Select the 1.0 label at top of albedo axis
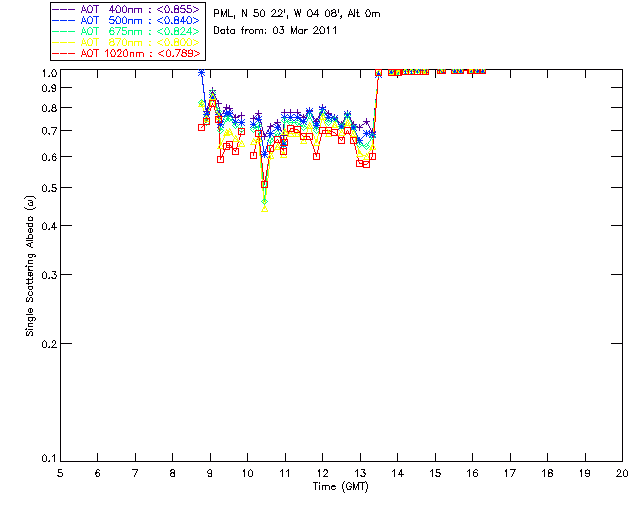 [49, 73]
